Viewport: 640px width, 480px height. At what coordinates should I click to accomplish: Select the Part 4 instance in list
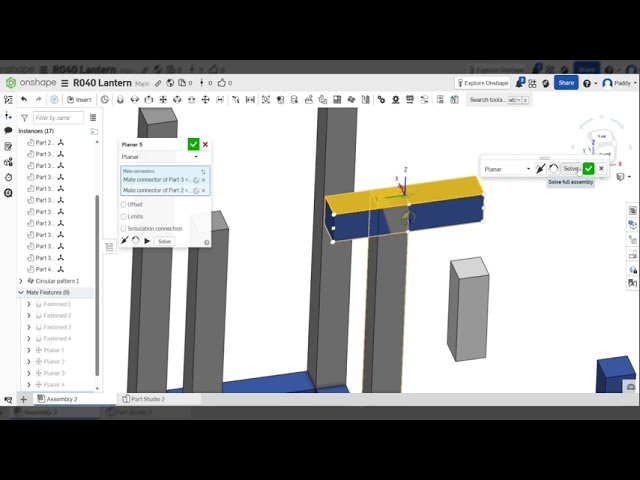[43, 269]
